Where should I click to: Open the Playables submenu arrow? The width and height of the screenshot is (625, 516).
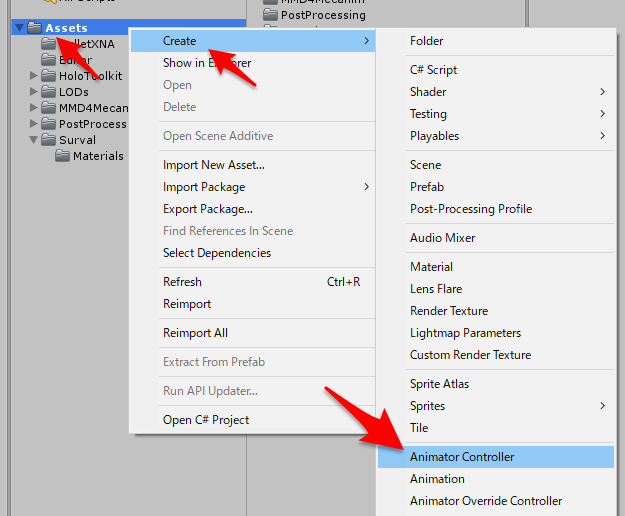point(602,136)
